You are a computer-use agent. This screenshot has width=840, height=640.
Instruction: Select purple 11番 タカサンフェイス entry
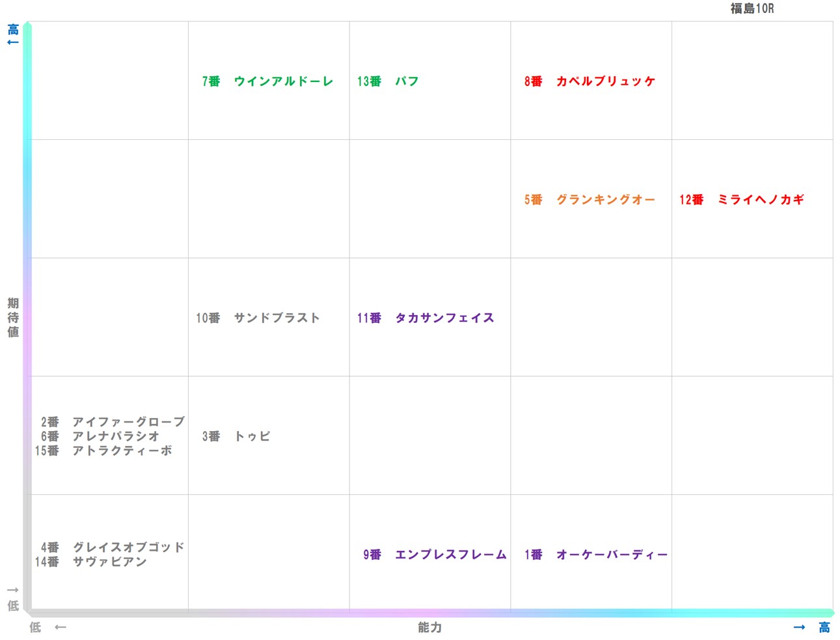point(426,318)
